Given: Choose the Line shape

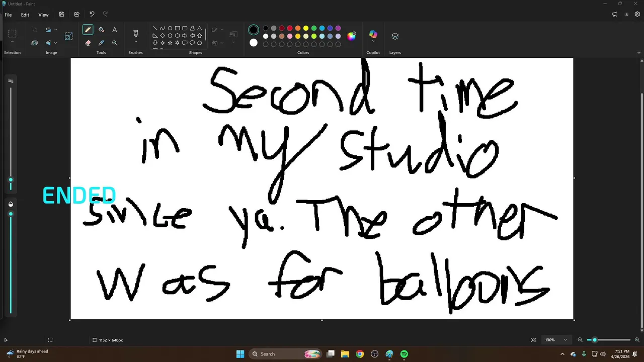Looking at the screenshot, I should pyautogui.click(x=155, y=28).
